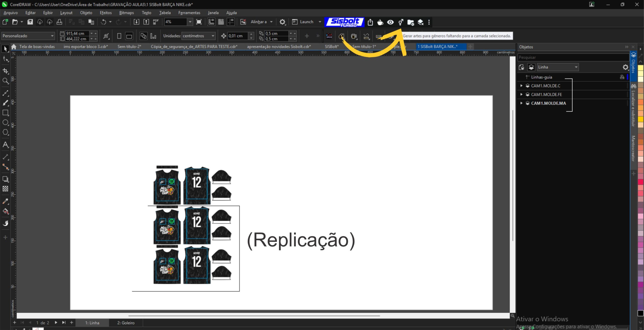Screen dimensions: 644x330
Task: Set page orientation to landscape
Action: [129, 36]
